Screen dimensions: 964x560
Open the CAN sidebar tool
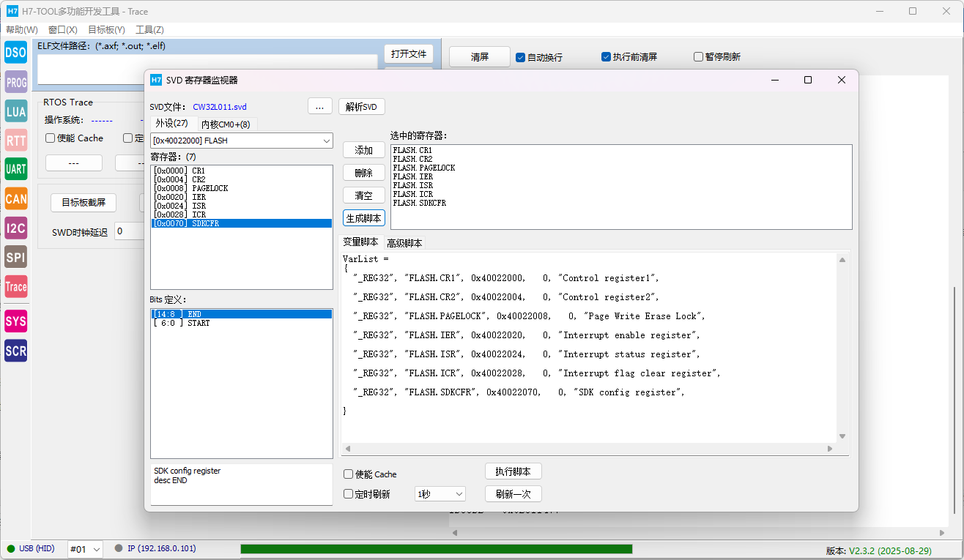pyautogui.click(x=15, y=198)
